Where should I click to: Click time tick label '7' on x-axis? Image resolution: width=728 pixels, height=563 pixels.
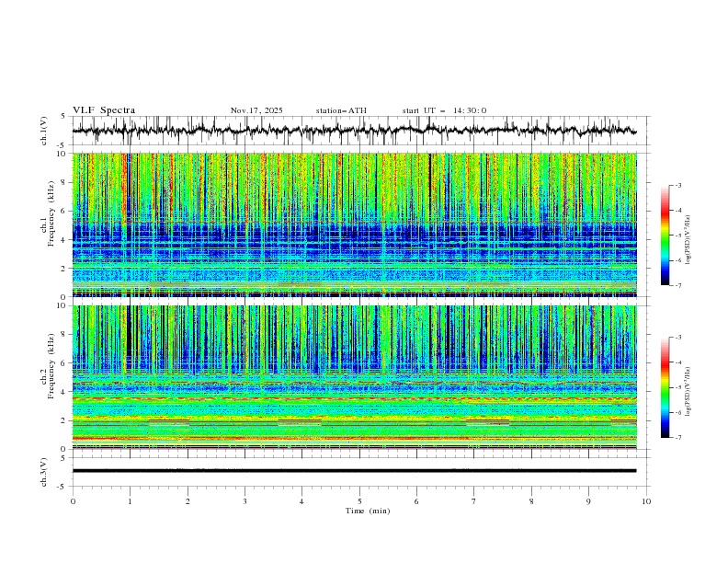point(474,501)
